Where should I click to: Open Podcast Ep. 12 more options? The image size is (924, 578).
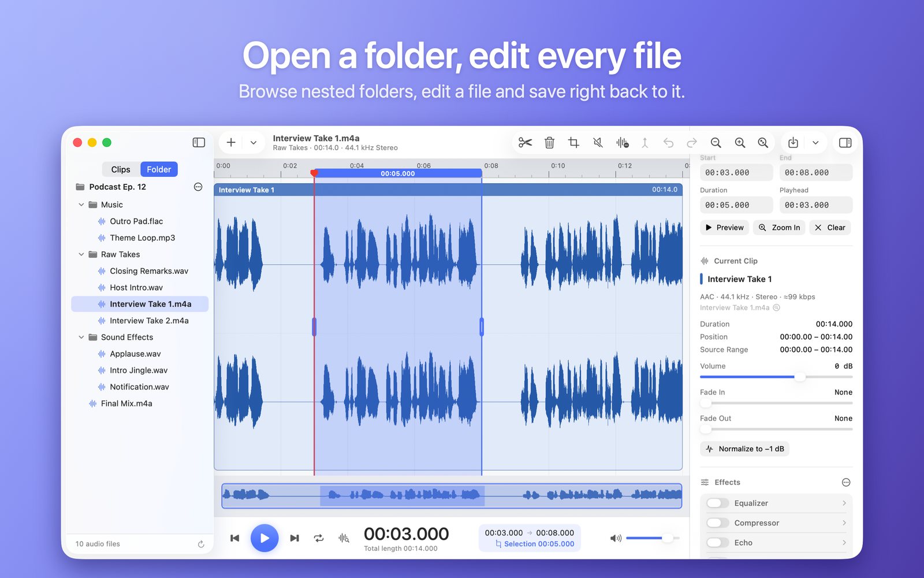198,187
